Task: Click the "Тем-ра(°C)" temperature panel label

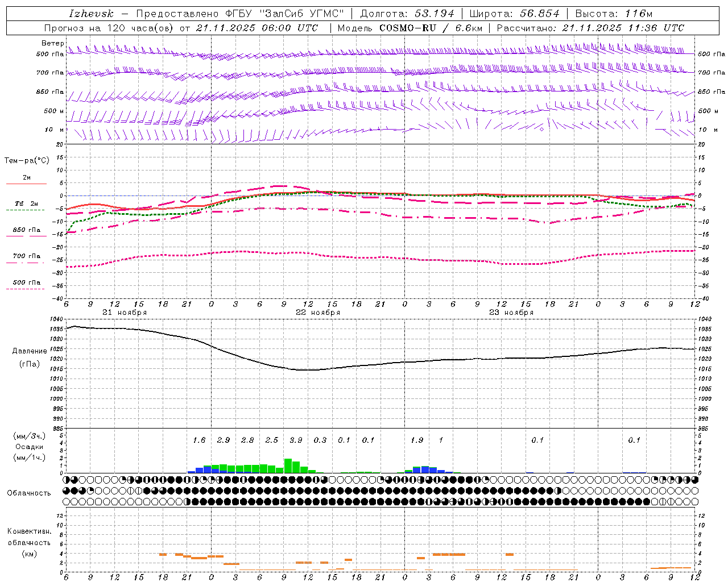Action: pos(27,161)
